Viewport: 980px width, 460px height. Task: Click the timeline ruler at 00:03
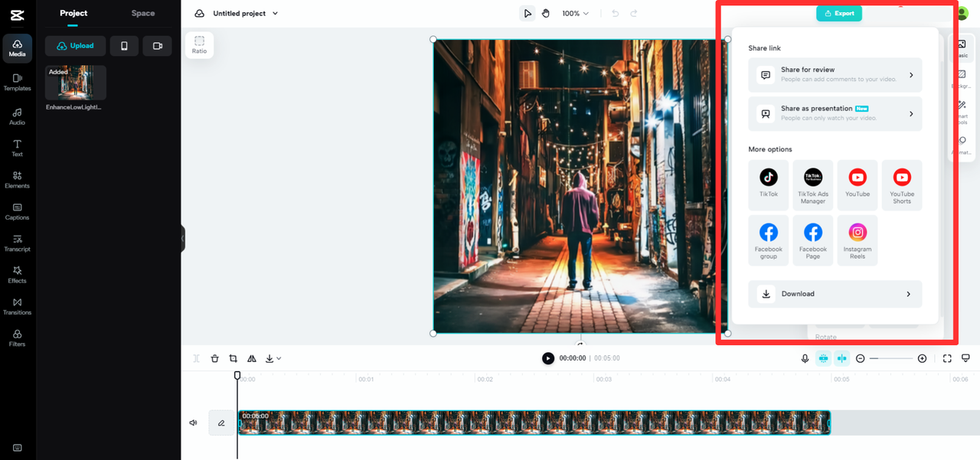click(604, 379)
